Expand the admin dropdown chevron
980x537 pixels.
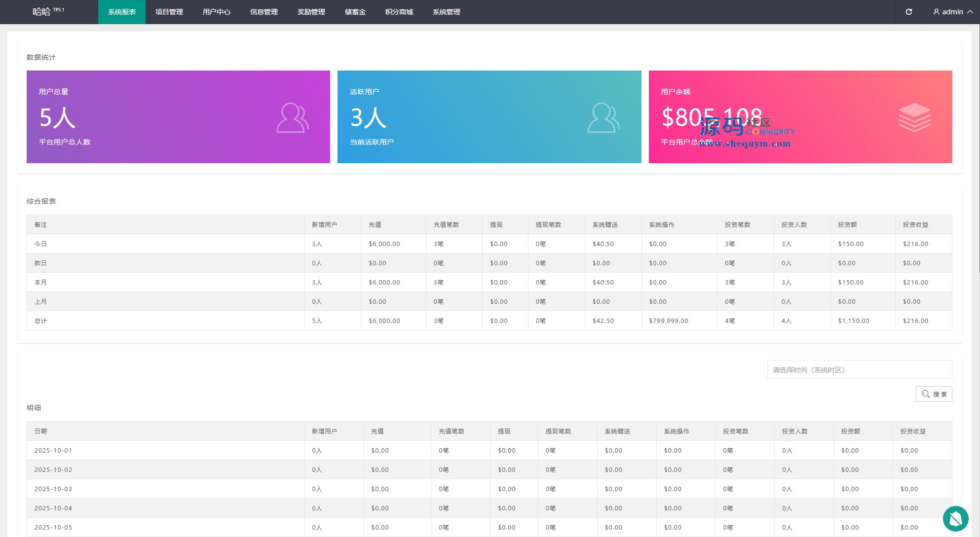pos(970,12)
